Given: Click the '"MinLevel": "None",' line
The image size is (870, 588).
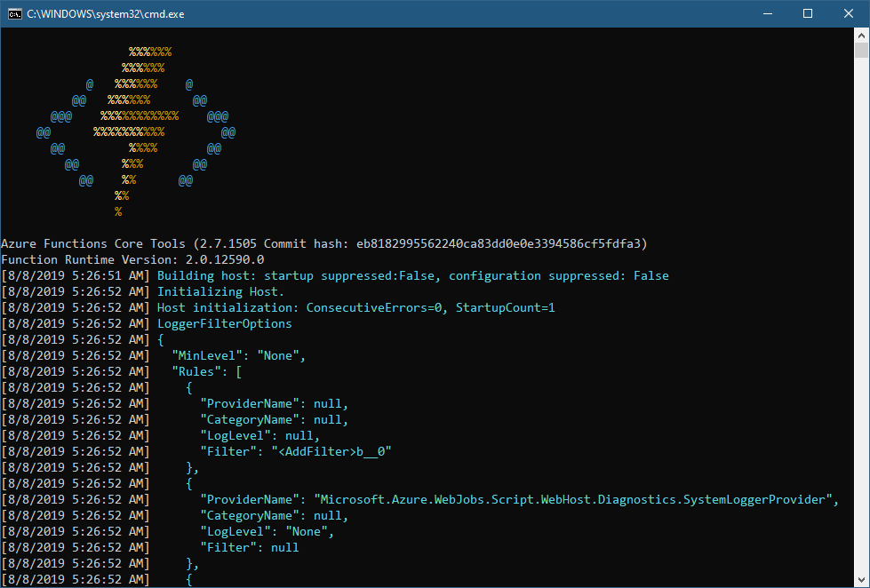Looking at the screenshot, I should coord(238,355).
